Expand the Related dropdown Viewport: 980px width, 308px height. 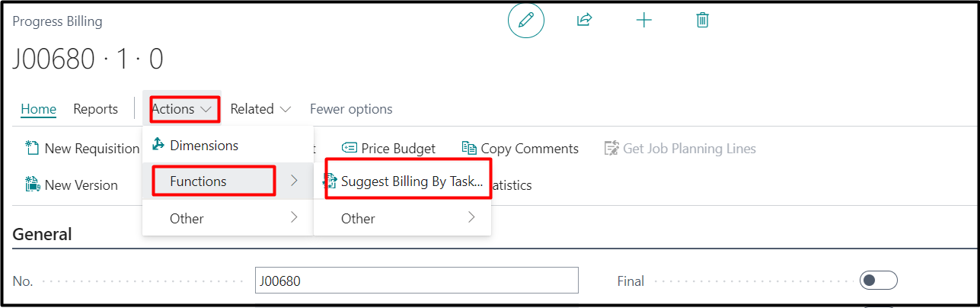[260, 109]
